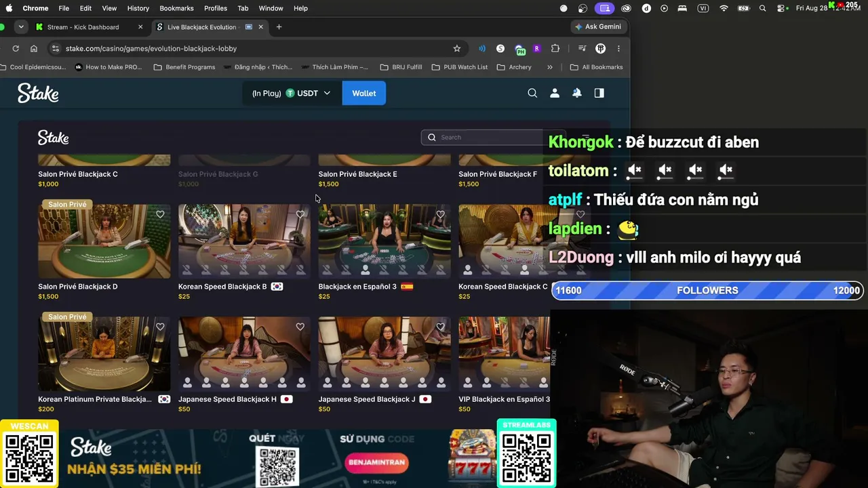This screenshot has height=488, width=868.
Task: Favorite Japanese Speed Blackjack H with heart
Action: [x=300, y=327]
